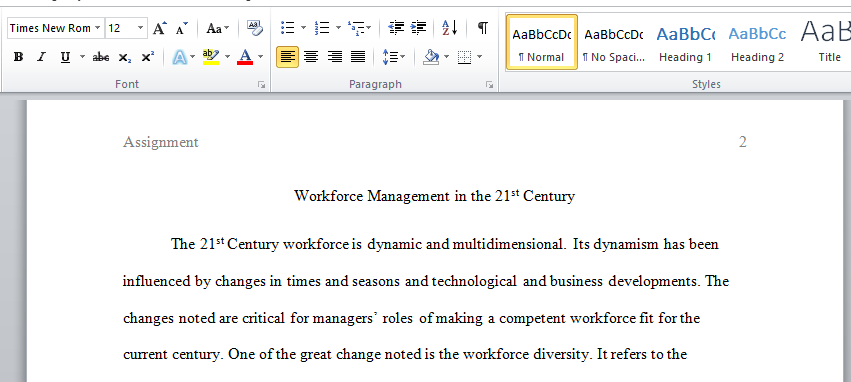Apply Strikethrough formatting
The image size is (851, 382).
pos(101,57)
